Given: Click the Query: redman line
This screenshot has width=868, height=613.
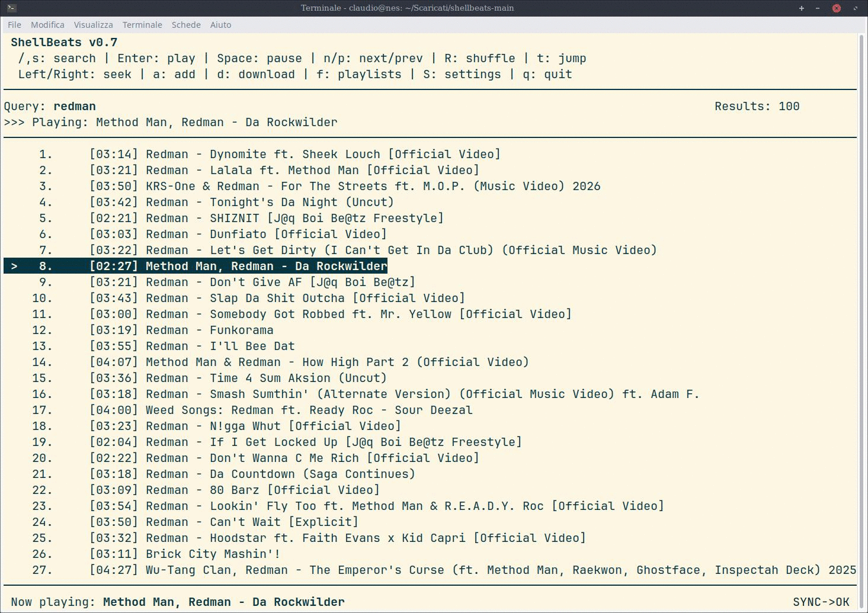Looking at the screenshot, I should coord(50,106).
